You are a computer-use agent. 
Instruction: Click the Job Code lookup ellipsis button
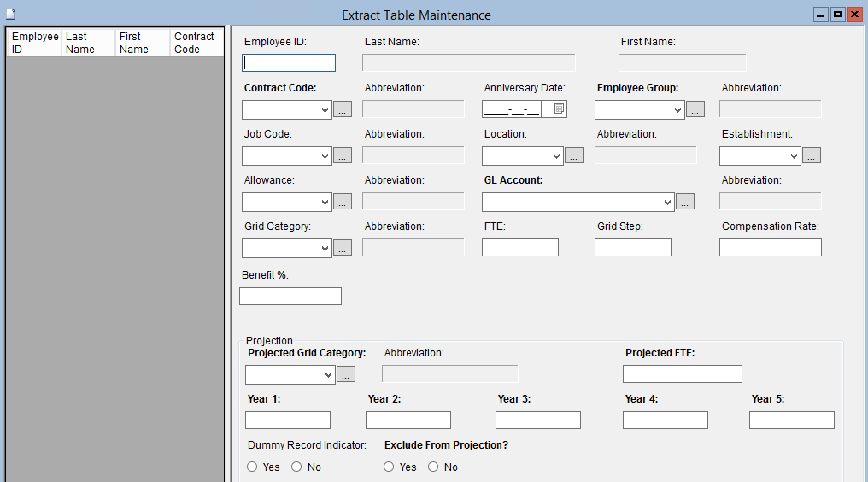click(x=342, y=156)
